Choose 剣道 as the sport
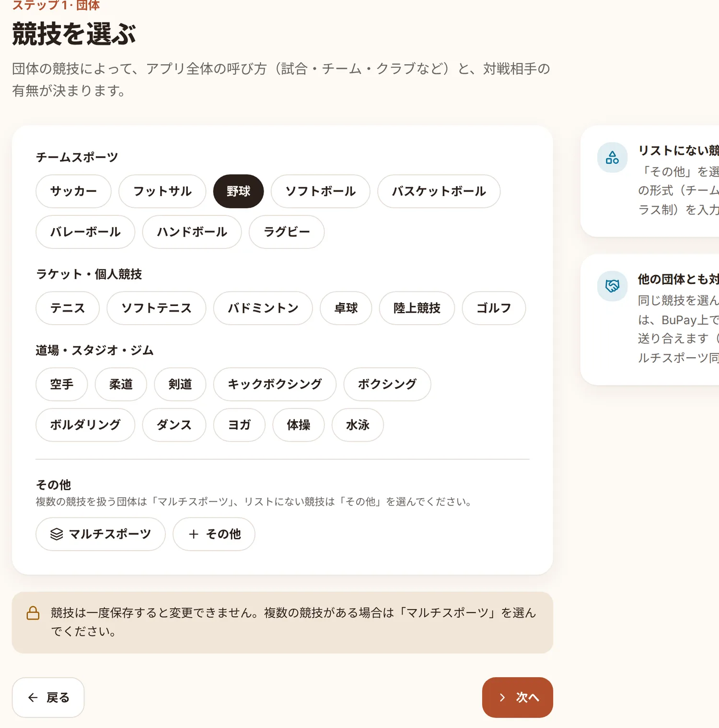 click(180, 384)
